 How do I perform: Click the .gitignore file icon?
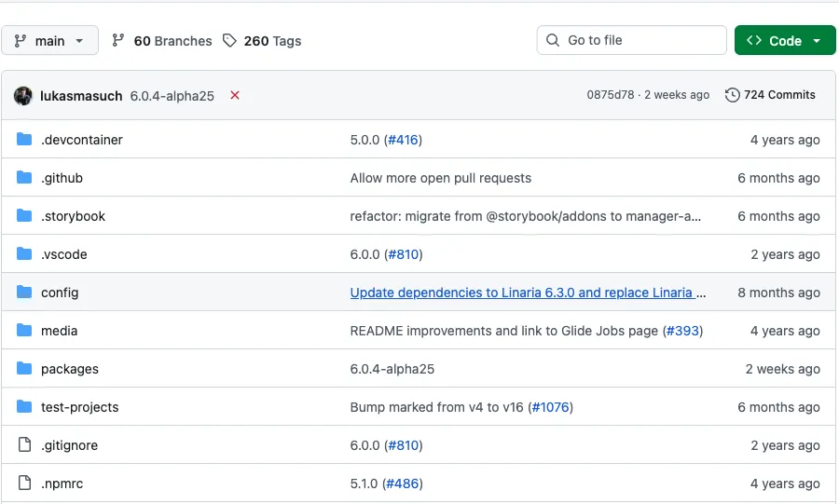click(x=24, y=445)
